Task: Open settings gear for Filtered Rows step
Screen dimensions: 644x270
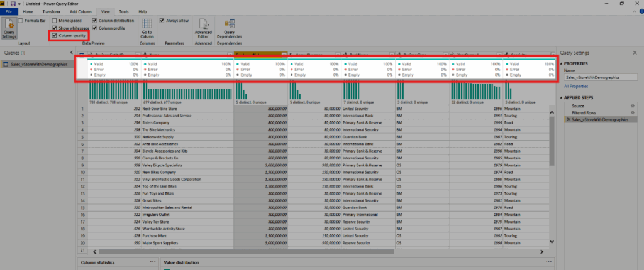Action: (633, 112)
